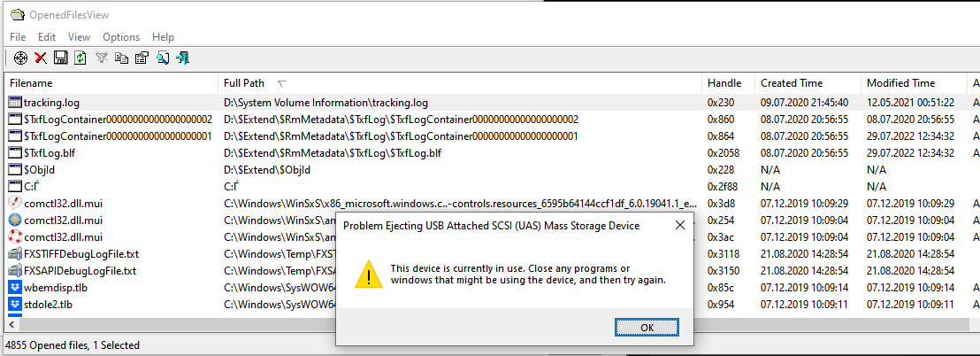Image resolution: width=980 pixels, height=356 pixels.
Task: Close the Problem Ejecting dialog
Action: (x=680, y=225)
